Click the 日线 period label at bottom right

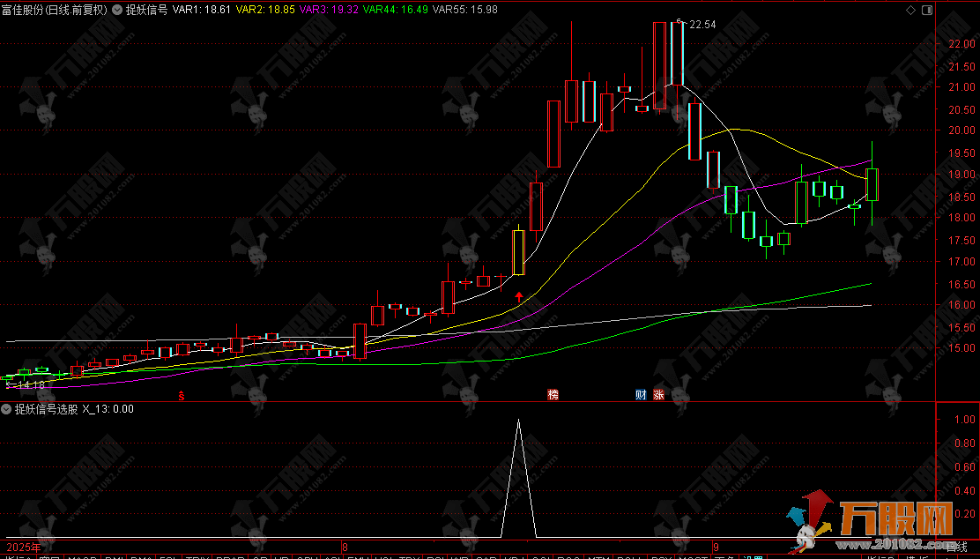click(956, 548)
